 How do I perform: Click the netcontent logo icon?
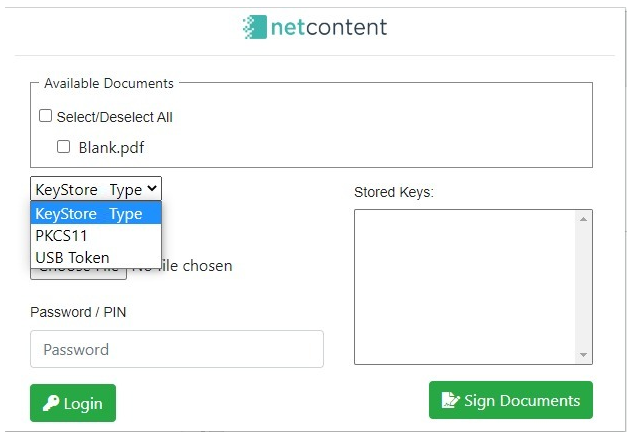click(255, 27)
